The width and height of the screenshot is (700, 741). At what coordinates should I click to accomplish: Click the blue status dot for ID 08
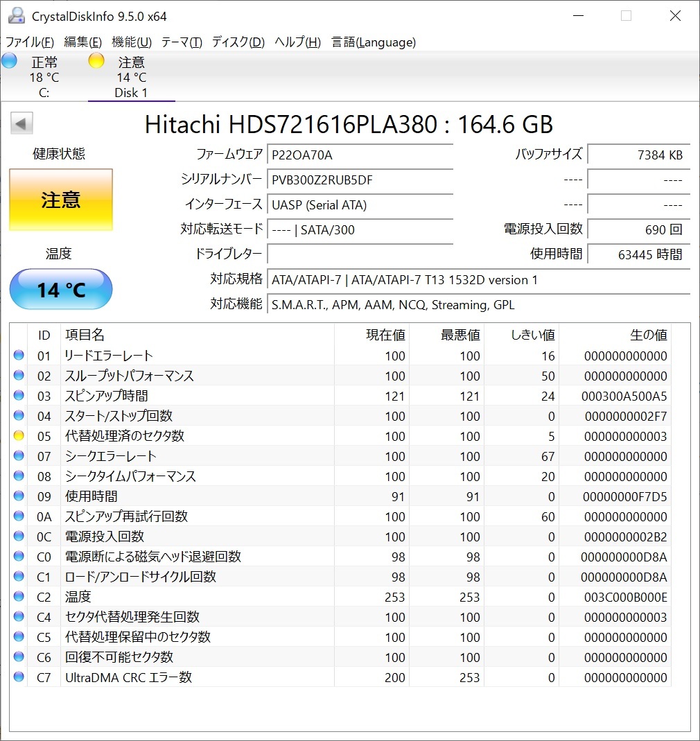click(x=19, y=476)
